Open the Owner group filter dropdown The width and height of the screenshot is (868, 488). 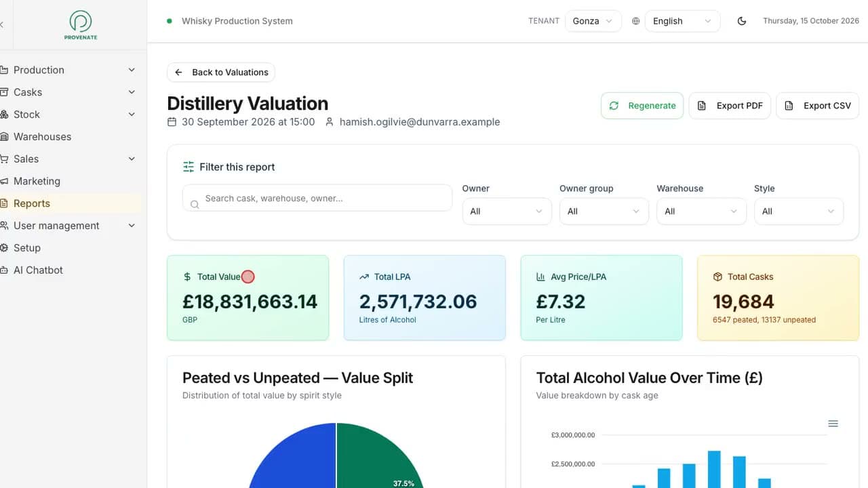point(604,211)
